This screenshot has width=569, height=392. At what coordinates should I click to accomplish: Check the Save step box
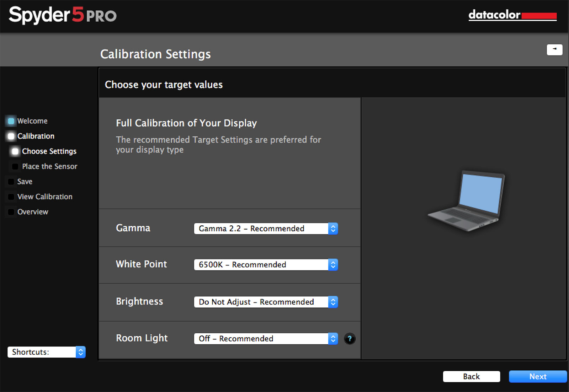11,182
